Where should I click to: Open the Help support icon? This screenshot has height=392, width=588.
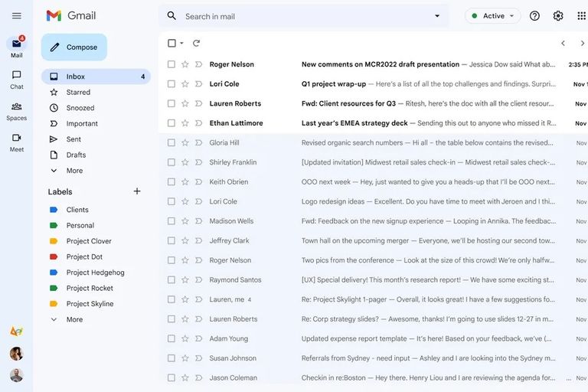point(534,16)
